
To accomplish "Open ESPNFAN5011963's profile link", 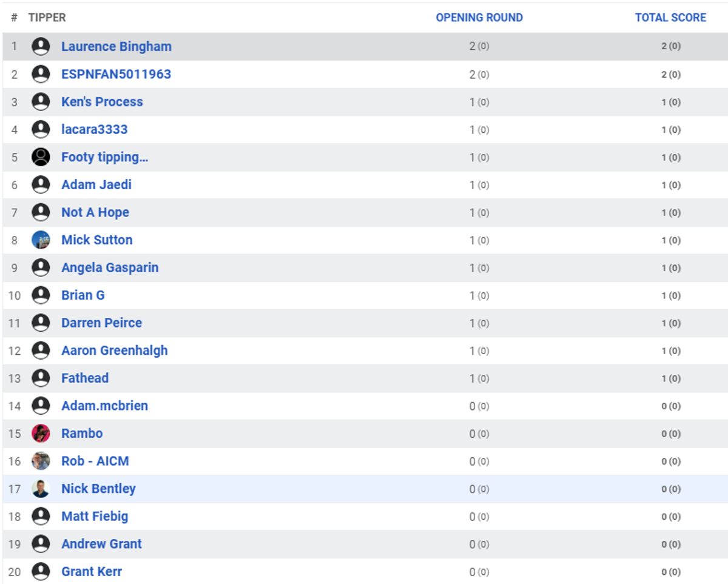I will 116,75.
